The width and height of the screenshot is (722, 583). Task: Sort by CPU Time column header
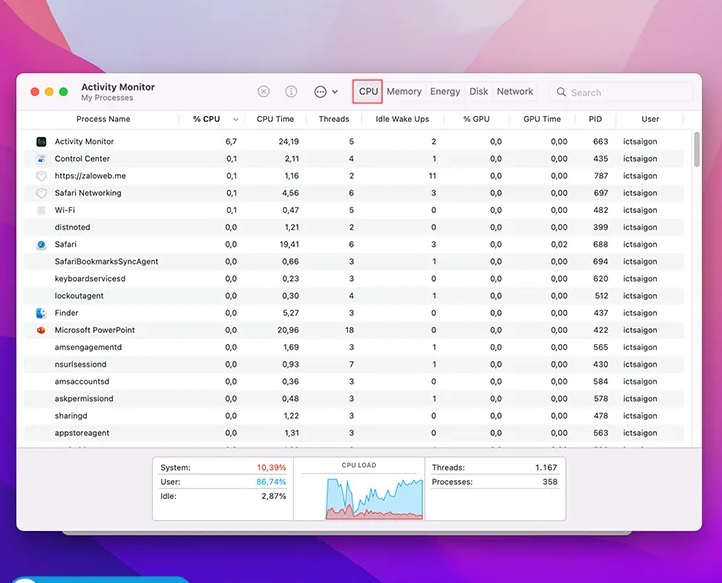coord(275,119)
